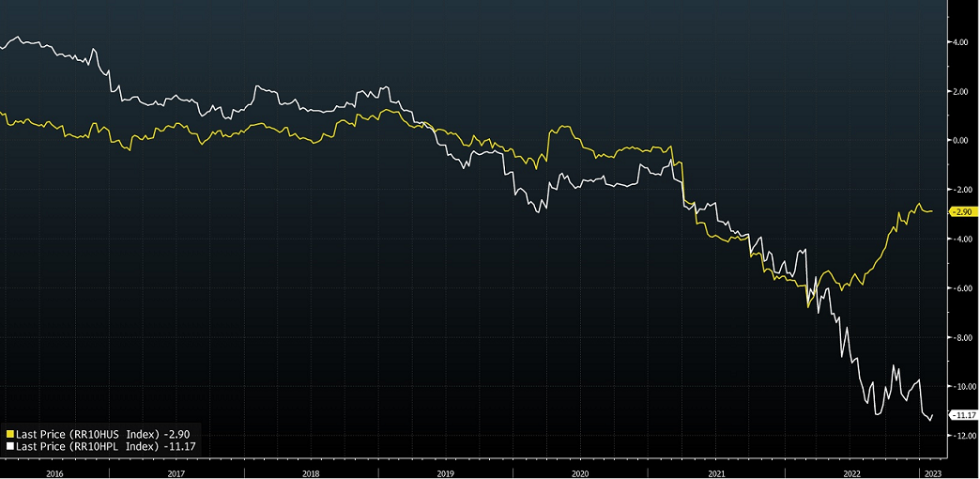Click the -12.00 price axis label
The height and width of the screenshot is (479, 980).
coord(959,436)
